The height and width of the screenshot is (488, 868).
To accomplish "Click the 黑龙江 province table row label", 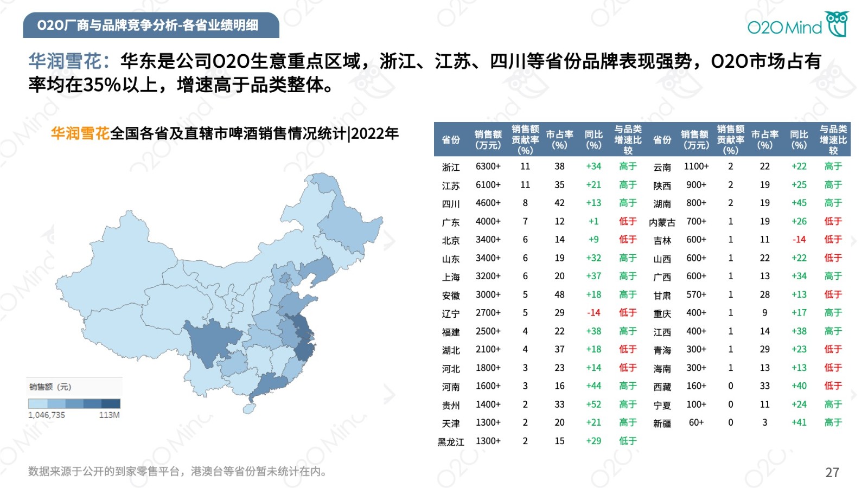I will coord(450,441).
